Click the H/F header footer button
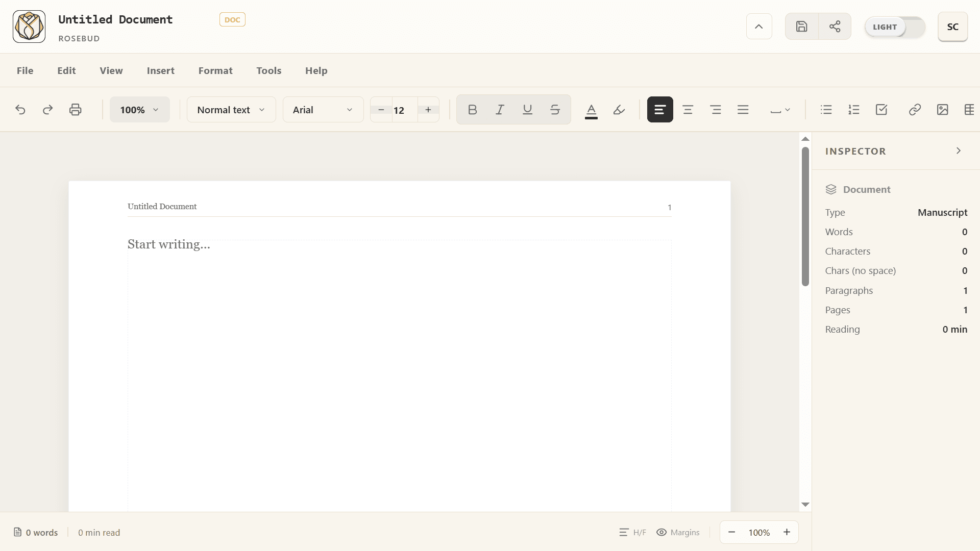Viewport: 980px width, 551px height. [x=632, y=533]
